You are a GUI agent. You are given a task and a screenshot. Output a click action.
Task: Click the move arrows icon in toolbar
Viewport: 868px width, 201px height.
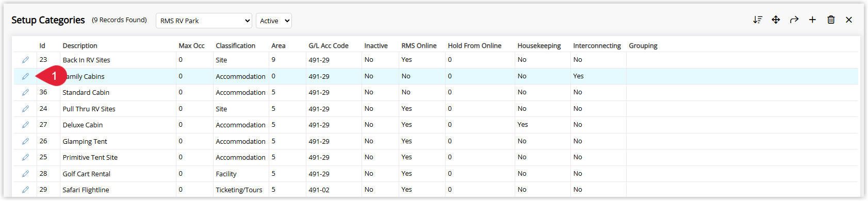click(x=776, y=20)
